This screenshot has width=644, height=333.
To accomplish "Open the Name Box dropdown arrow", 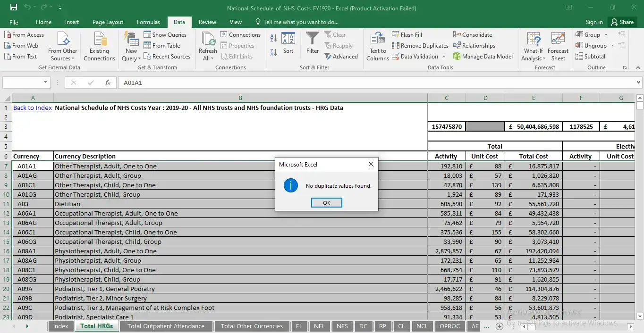I will coord(46,83).
